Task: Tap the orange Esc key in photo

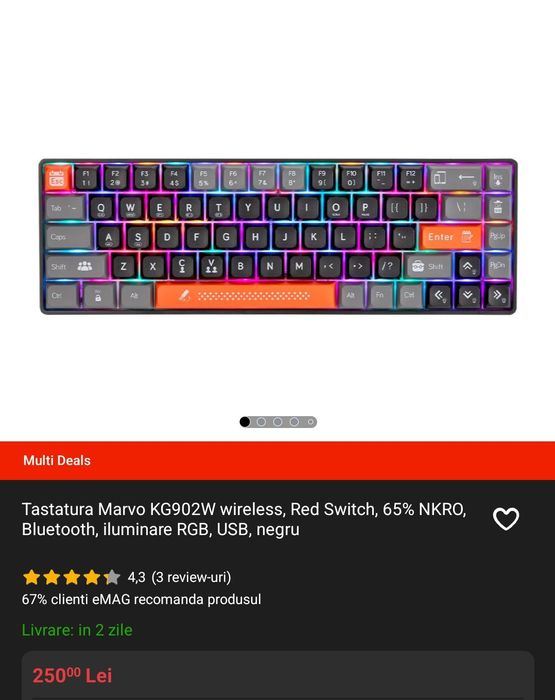Action: [x=57, y=178]
